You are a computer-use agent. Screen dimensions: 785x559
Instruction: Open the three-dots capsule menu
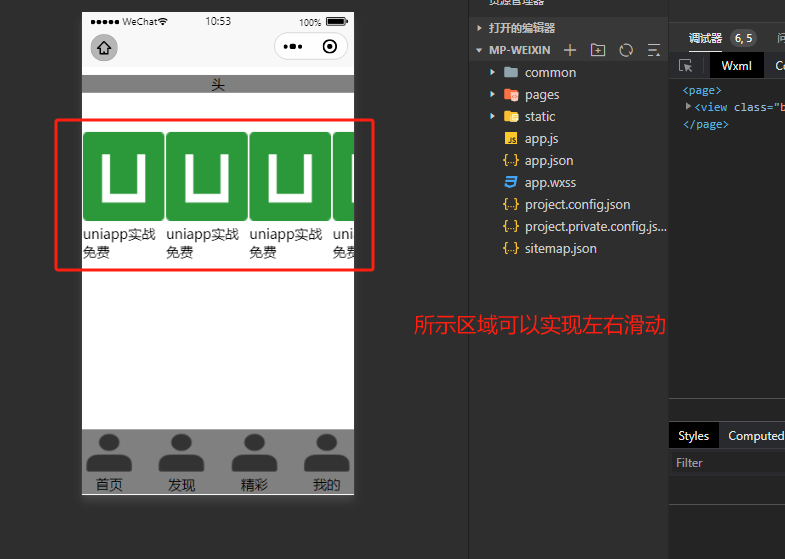[293, 47]
